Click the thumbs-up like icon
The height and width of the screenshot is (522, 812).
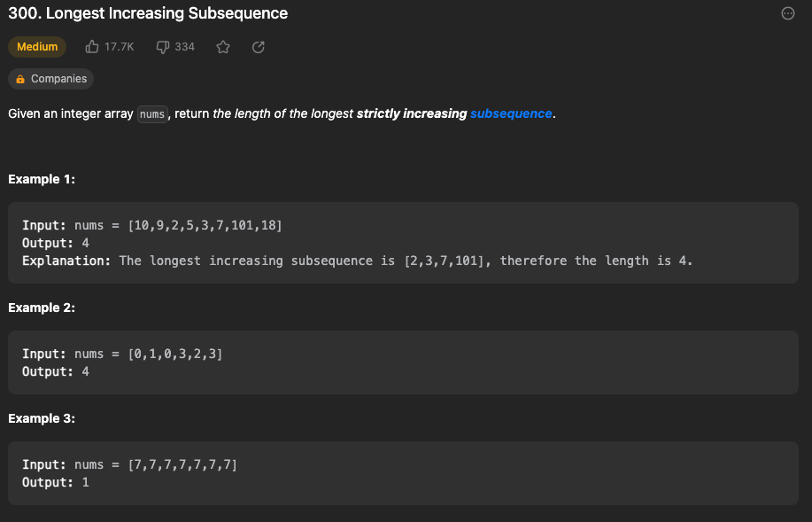pos(92,47)
